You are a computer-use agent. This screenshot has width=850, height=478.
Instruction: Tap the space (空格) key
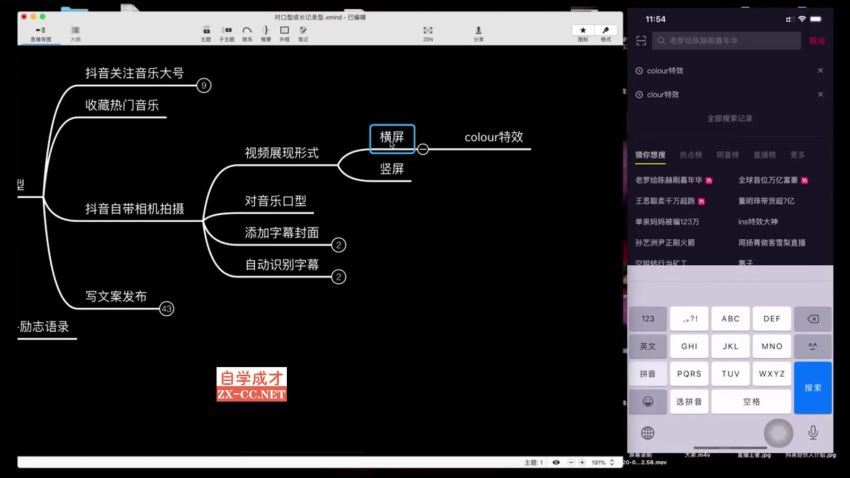(751, 402)
